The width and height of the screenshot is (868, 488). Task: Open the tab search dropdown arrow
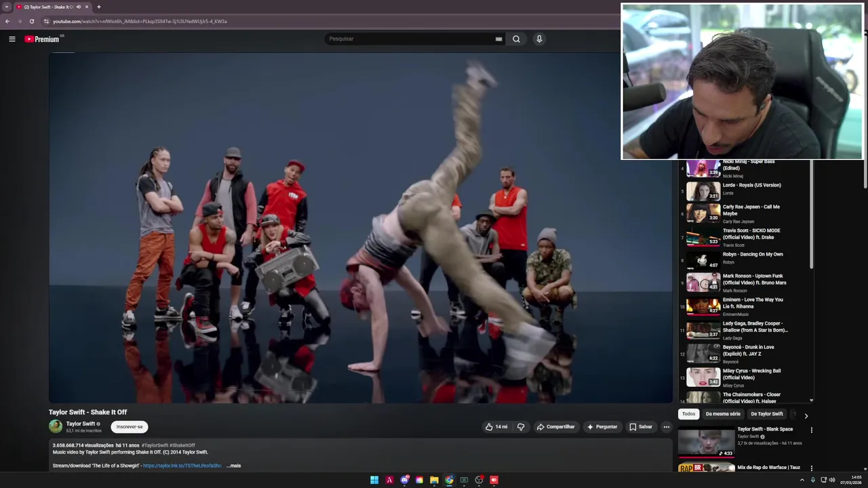6,7
